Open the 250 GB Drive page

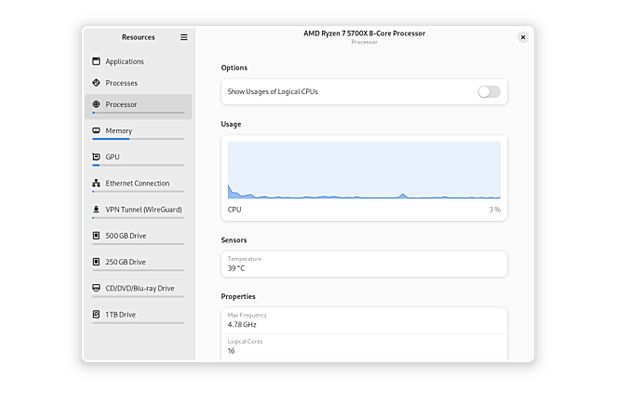(x=138, y=264)
